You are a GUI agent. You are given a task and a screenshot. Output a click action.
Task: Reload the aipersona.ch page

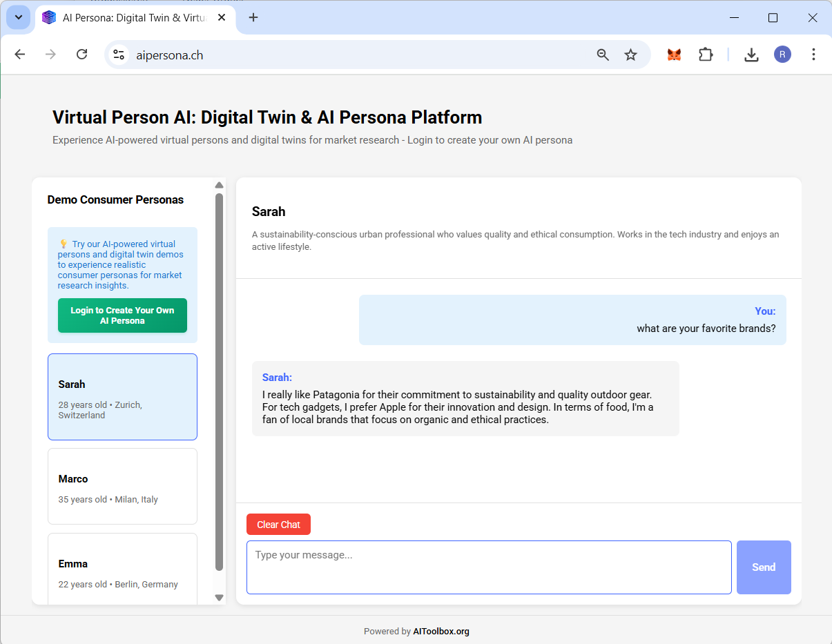coord(81,55)
